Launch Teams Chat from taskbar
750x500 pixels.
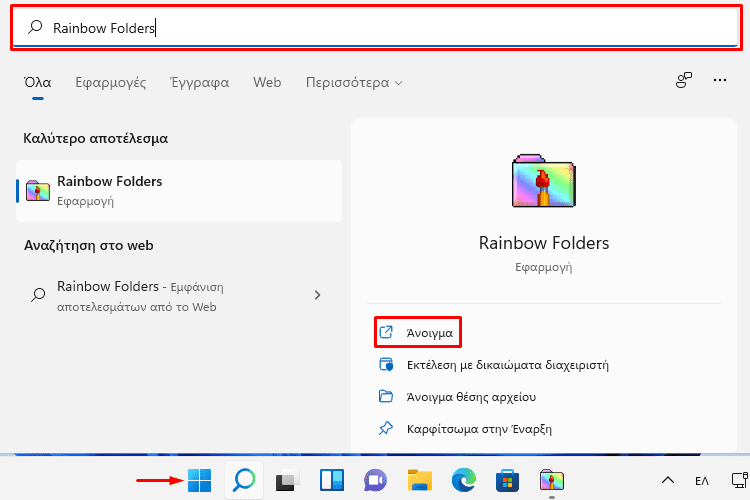pyautogui.click(x=375, y=480)
